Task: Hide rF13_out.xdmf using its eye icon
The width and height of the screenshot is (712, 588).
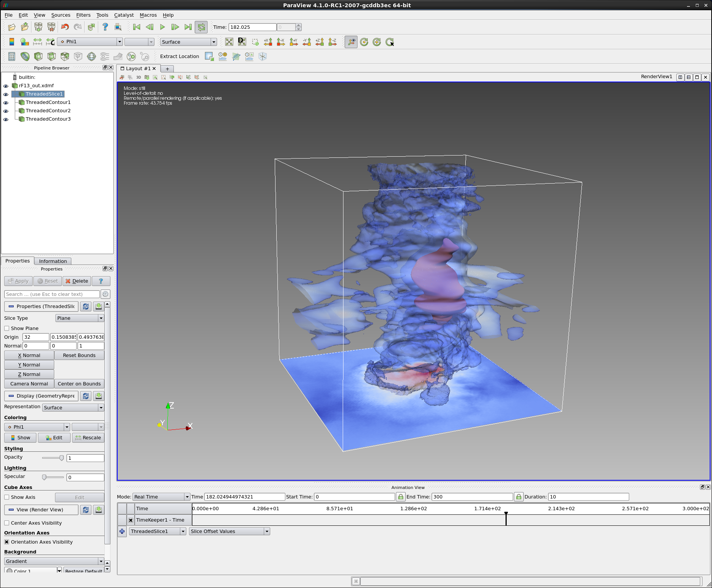Action: point(6,86)
